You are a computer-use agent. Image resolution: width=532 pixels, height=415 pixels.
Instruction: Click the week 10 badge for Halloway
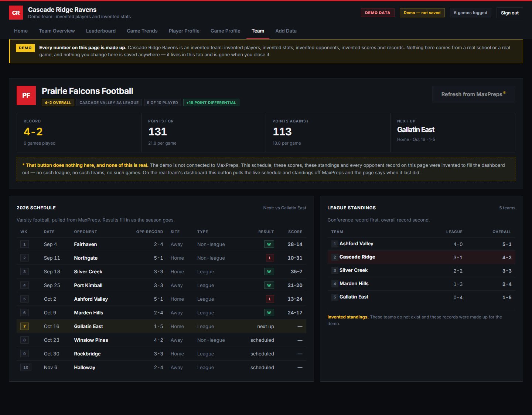tap(25, 367)
